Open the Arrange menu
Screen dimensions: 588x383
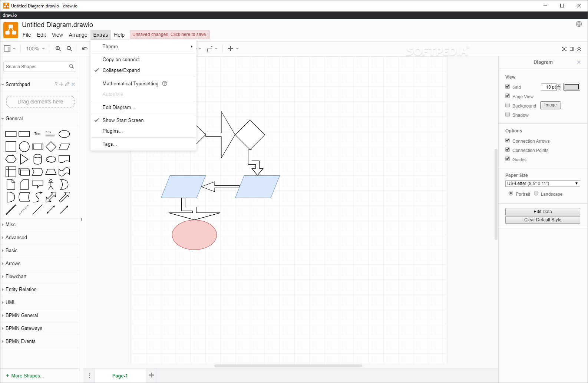pyautogui.click(x=78, y=35)
